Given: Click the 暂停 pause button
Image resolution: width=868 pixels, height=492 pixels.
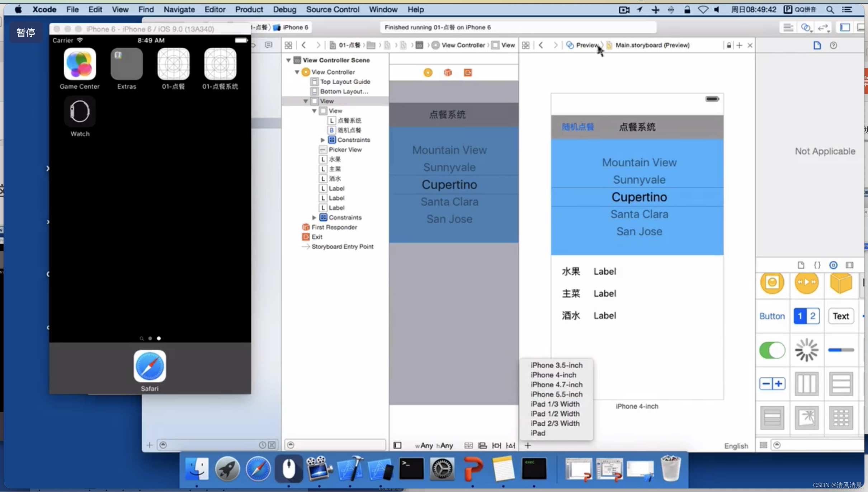Looking at the screenshot, I should point(26,33).
